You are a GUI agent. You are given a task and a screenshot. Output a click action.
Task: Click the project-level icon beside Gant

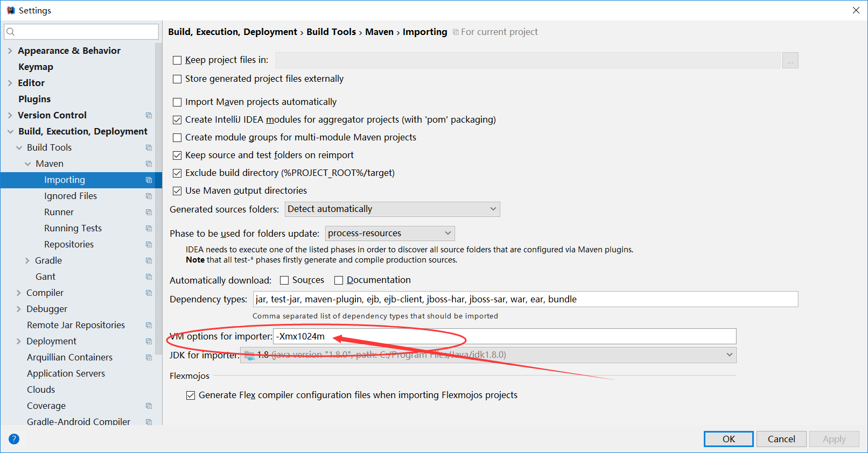[x=149, y=277]
